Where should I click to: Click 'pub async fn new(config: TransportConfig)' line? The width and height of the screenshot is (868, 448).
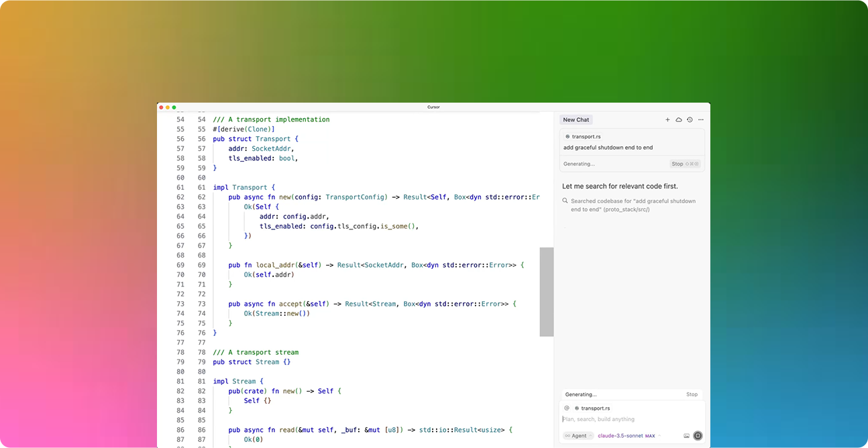pos(384,197)
